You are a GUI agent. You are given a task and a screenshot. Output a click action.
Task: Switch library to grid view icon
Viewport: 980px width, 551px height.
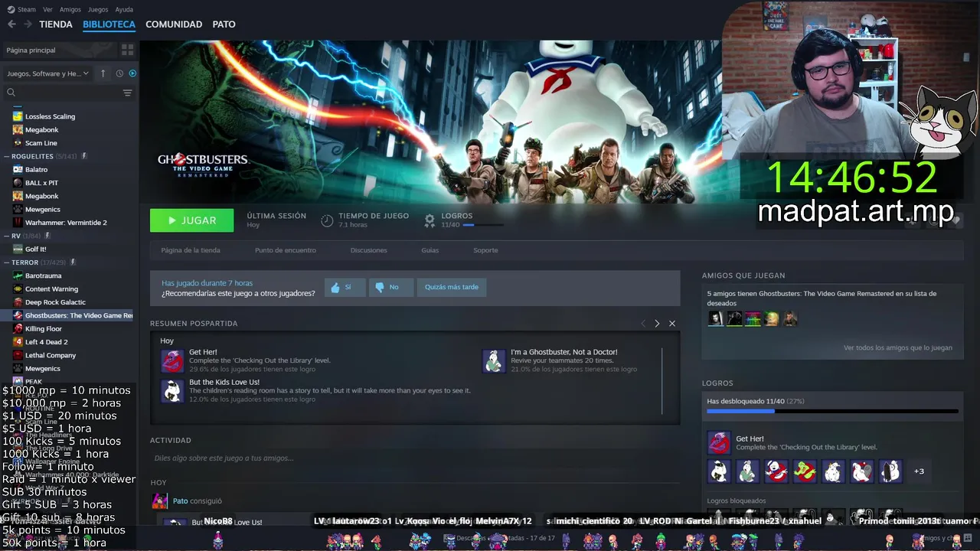tap(127, 50)
